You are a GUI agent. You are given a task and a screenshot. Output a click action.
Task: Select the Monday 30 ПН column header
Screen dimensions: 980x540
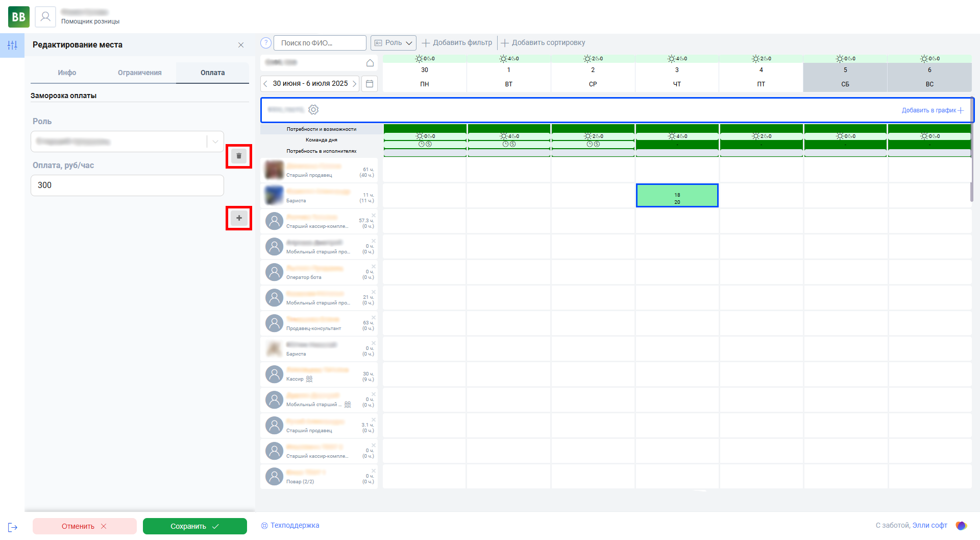425,77
